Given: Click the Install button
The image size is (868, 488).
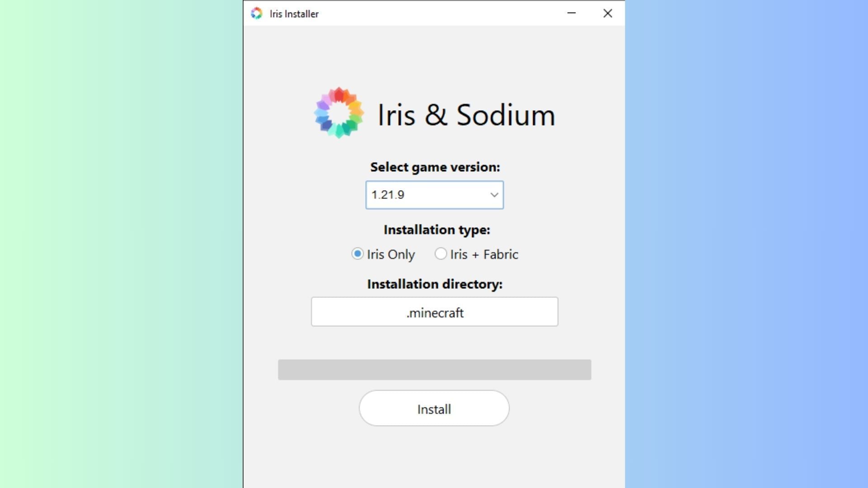Looking at the screenshot, I should tap(434, 408).
